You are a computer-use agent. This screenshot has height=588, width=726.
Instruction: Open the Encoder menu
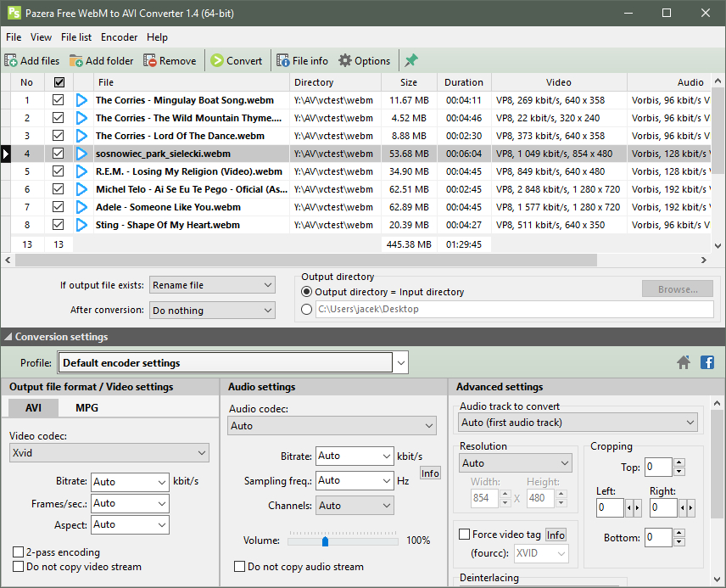119,37
